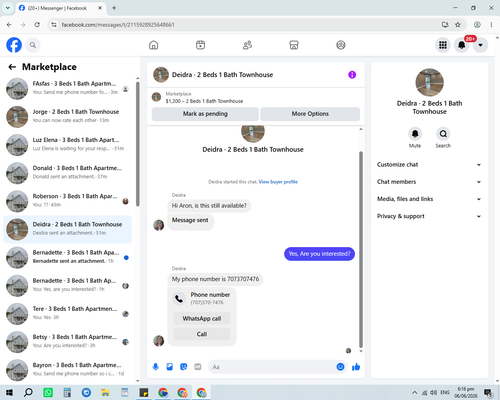This screenshot has width=500, height=400.
Task: Choose a GIF icon in composer
Action: pyautogui.click(x=198, y=367)
